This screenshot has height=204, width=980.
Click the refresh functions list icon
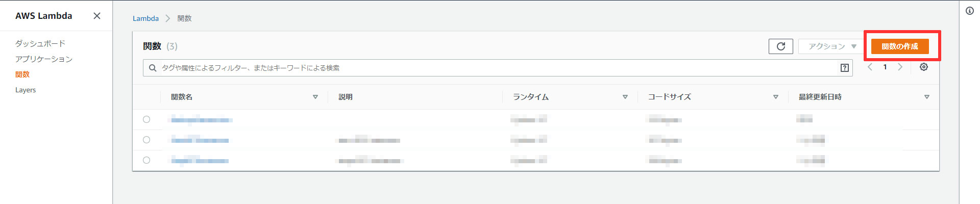(x=780, y=46)
